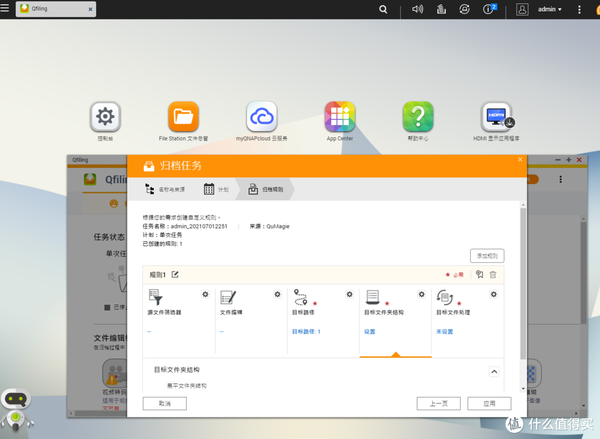Screen dimensions: 600x439
Task: Collapse the 目标文件夹结构 section chevron
Action: pyautogui.click(x=492, y=371)
